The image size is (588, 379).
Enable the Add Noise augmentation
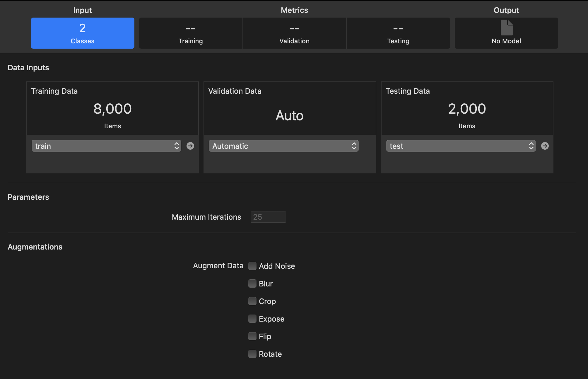coord(252,266)
